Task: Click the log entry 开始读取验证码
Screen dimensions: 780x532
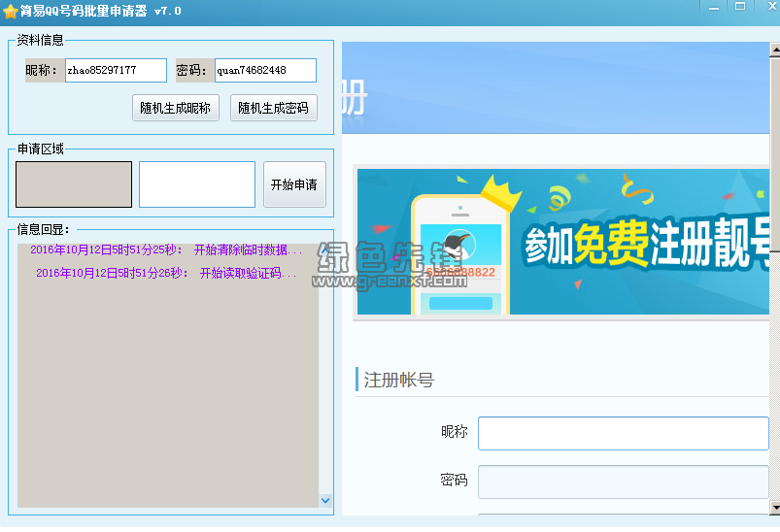Action: coord(166,273)
